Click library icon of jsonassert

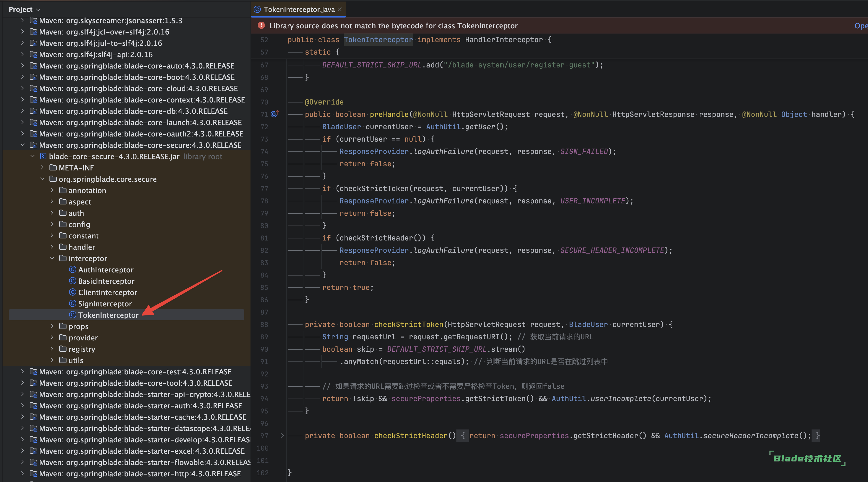click(33, 21)
